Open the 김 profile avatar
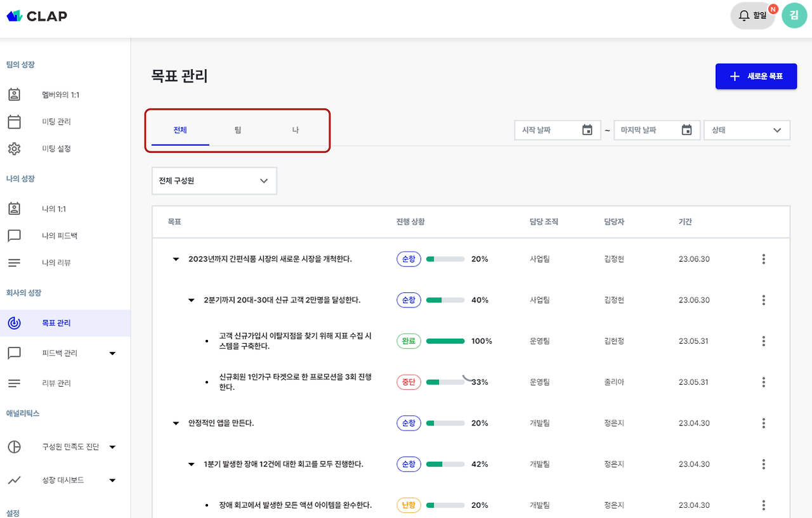 [x=794, y=16]
